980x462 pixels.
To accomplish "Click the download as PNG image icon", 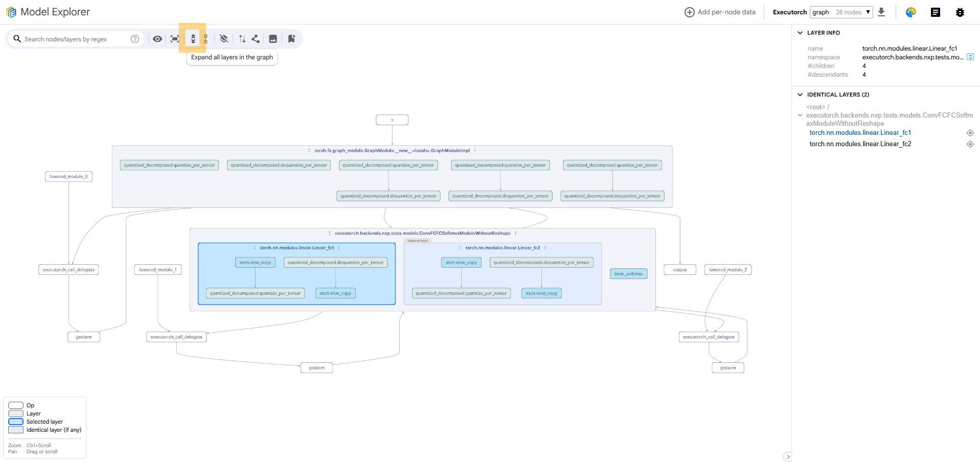I will (273, 39).
